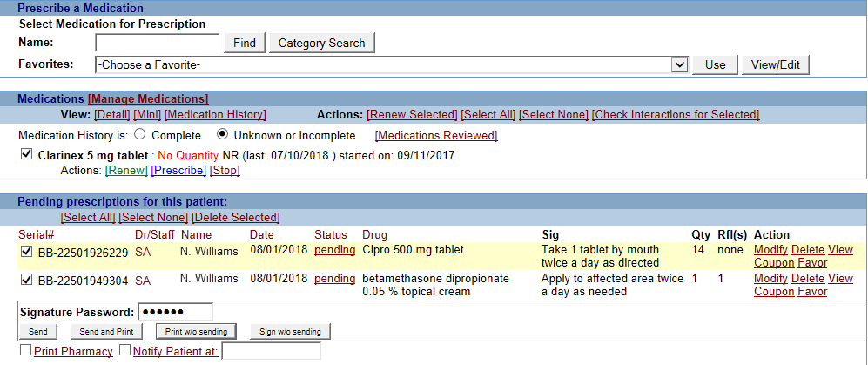This screenshot has width=868, height=365.
Task: Tick the Notify Patient at checkbox
Action: coord(124,350)
